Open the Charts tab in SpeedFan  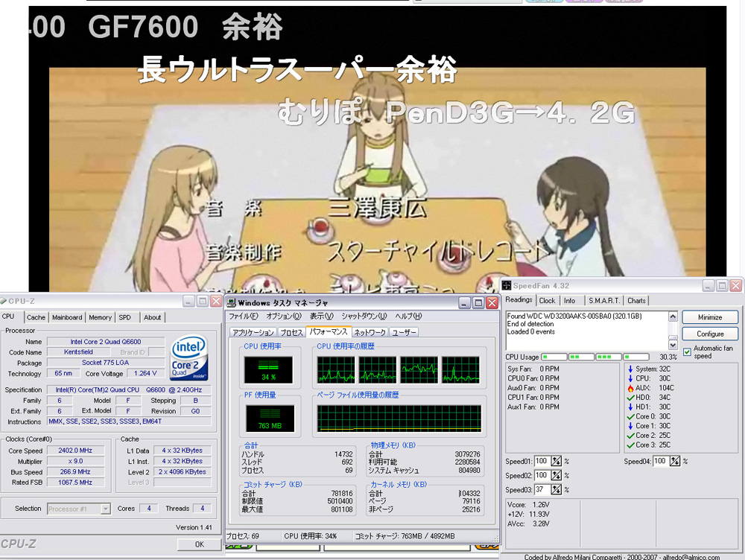[636, 301]
